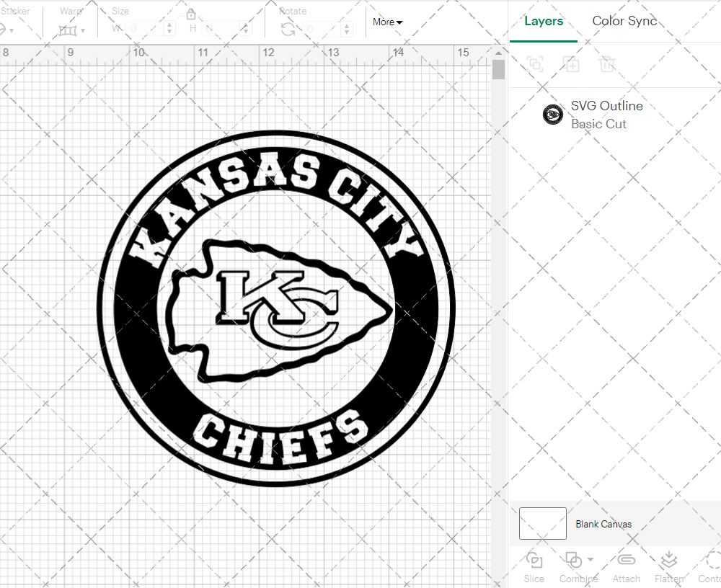Click the Combine button
The height and width of the screenshot is (588, 721).
point(577,567)
